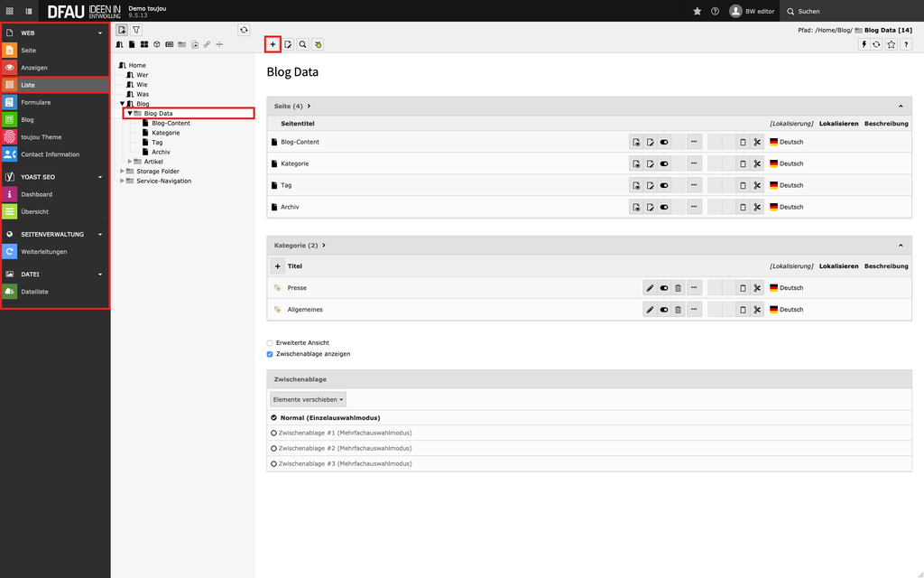Enable the Erweiterte Ansicht checkbox

click(270, 343)
